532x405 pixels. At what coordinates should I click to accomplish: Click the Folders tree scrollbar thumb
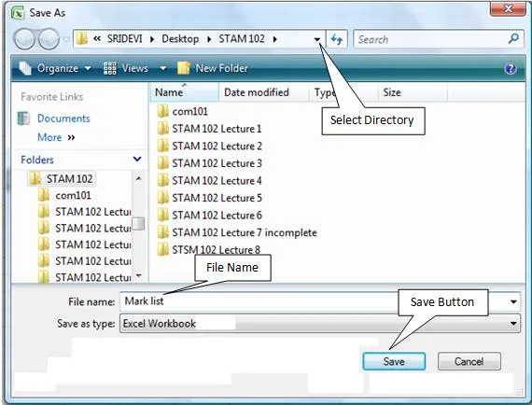(x=138, y=224)
